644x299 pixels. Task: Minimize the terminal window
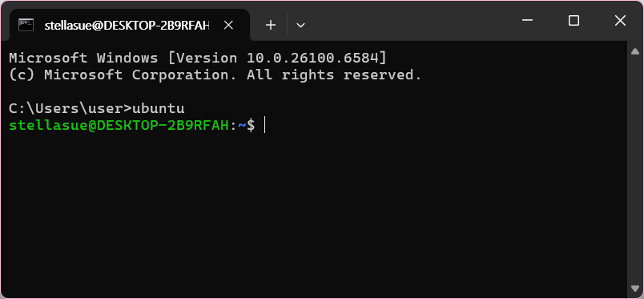[527, 20]
